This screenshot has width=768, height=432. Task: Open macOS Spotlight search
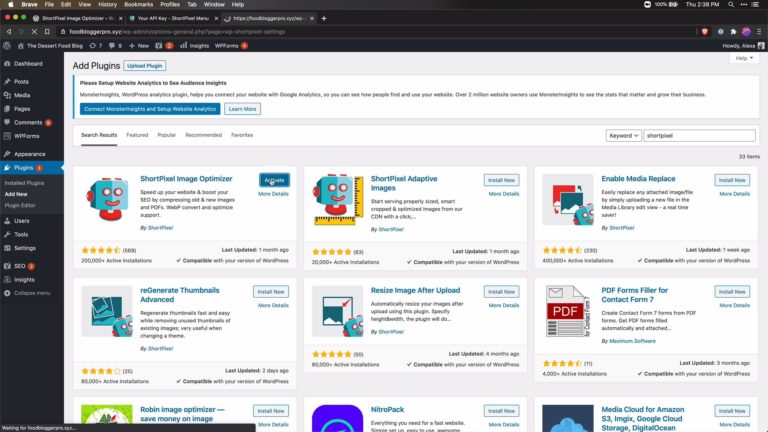click(731, 4)
